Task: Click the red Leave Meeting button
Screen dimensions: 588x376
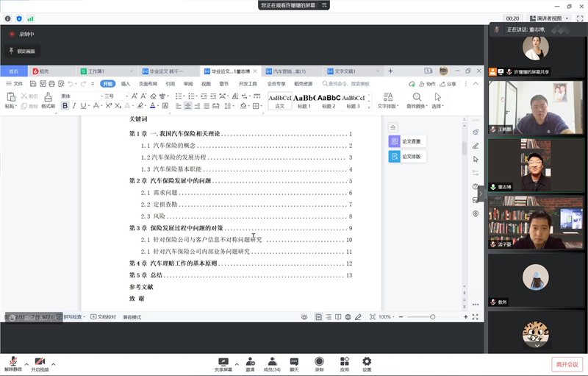Action: tap(566, 364)
